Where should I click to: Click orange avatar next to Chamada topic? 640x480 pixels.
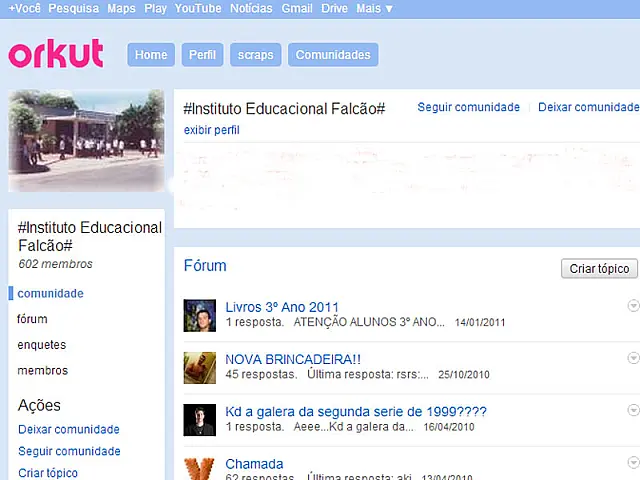200,469
